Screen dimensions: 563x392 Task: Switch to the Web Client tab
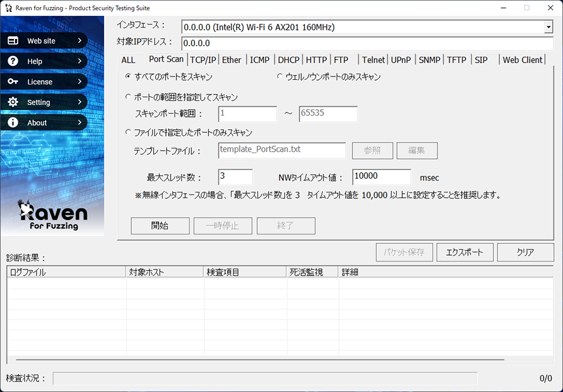pos(522,60)
